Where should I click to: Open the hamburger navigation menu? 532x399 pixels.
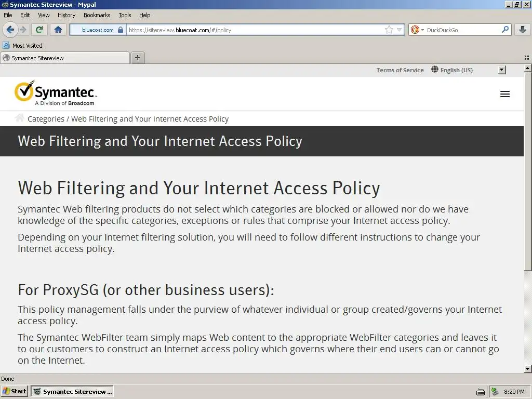(505, 94)
